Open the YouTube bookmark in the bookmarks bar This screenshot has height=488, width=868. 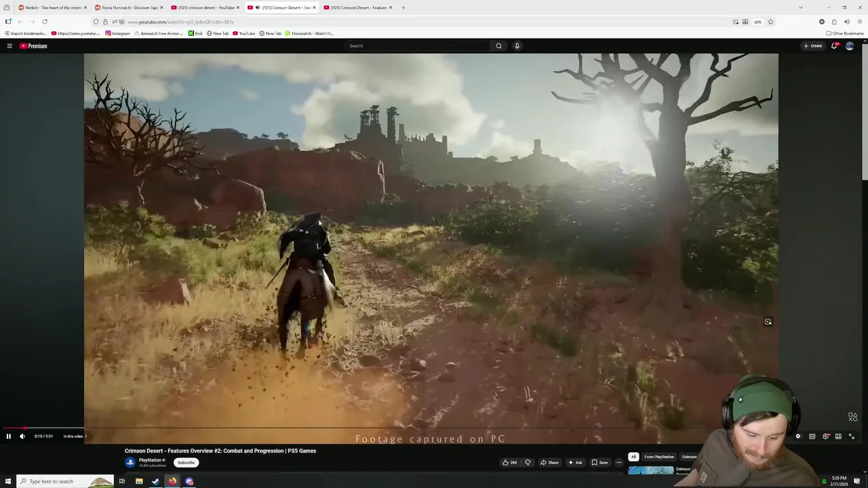pos(244,33)
